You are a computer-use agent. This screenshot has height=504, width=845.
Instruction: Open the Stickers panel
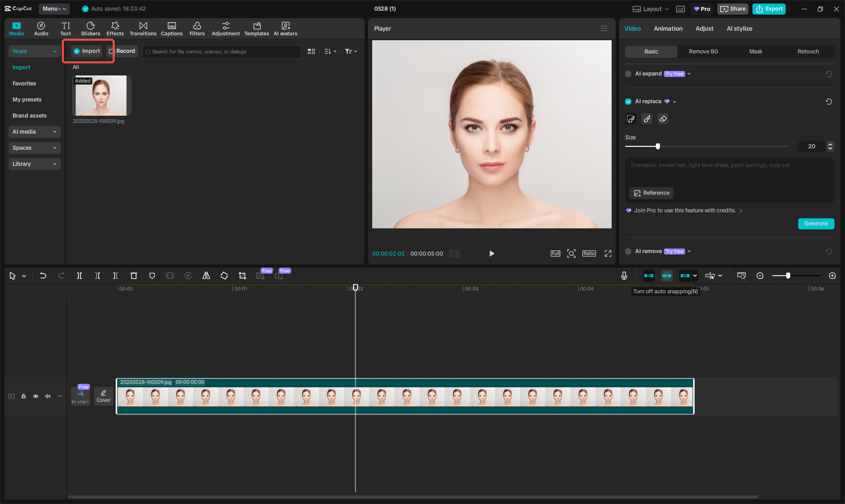click(91, 29)
